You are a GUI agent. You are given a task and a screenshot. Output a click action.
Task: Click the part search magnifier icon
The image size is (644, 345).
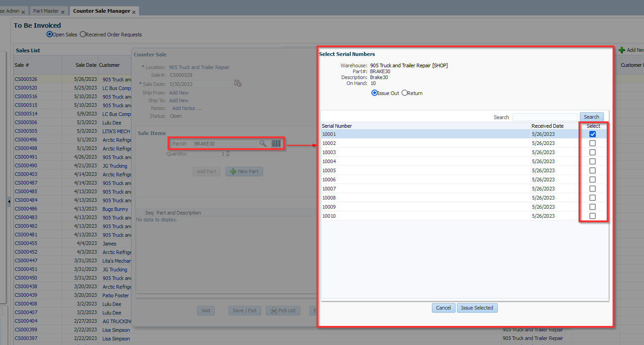click(x=263, y=144)
